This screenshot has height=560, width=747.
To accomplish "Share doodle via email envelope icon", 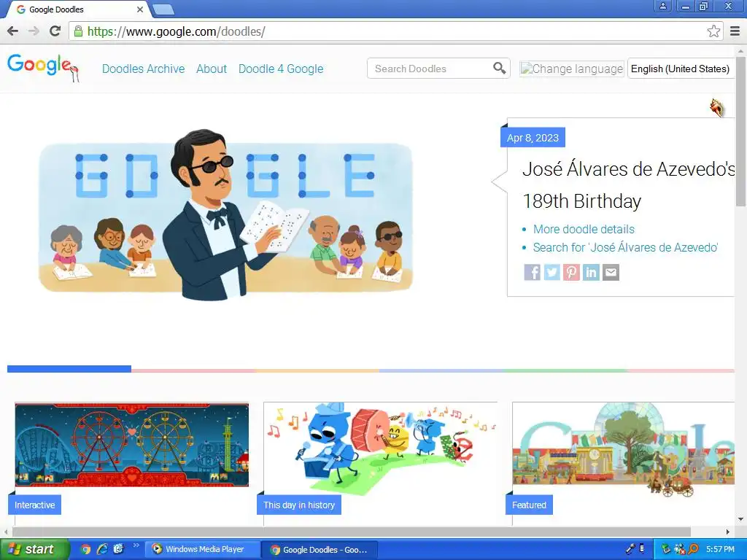I will coord(611,273).
